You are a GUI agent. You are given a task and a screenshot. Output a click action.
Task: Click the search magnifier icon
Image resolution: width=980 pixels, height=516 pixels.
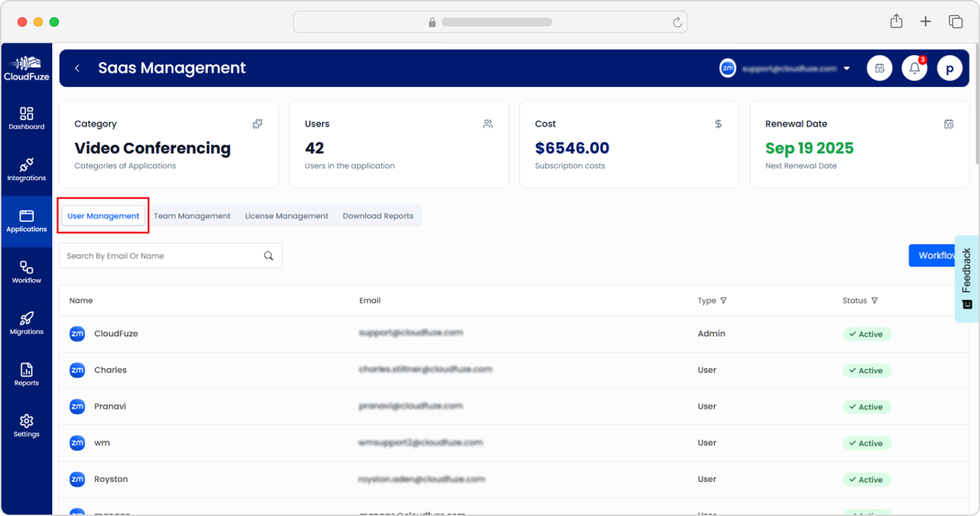pyautogui.click(x=268, y=255)
